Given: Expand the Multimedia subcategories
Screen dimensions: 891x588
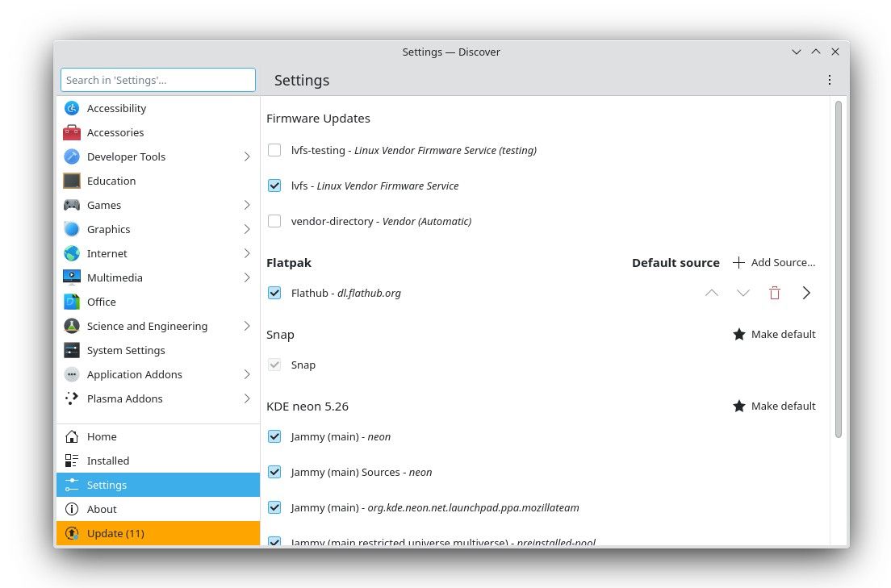Looking at the screenshot, I should coord(247,277).
